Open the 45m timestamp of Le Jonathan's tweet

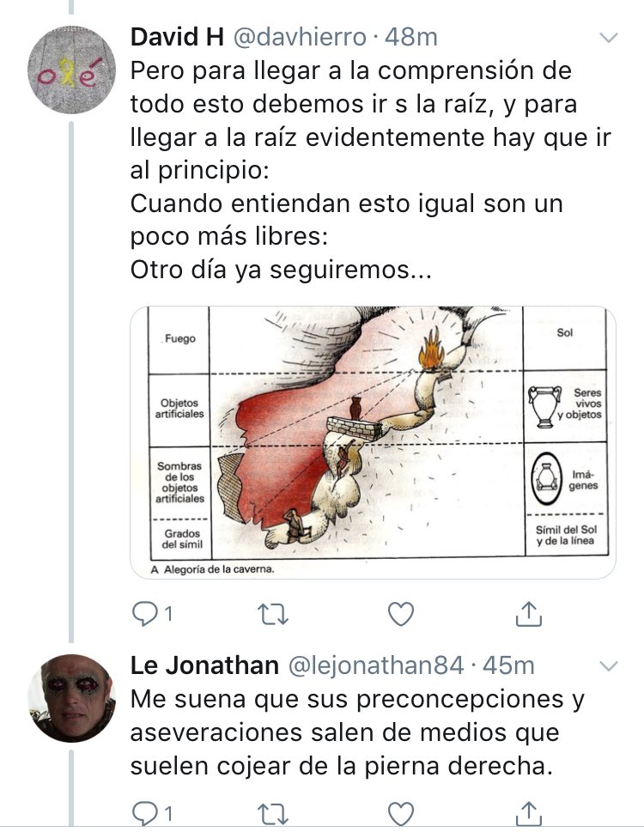pos(508,665)
